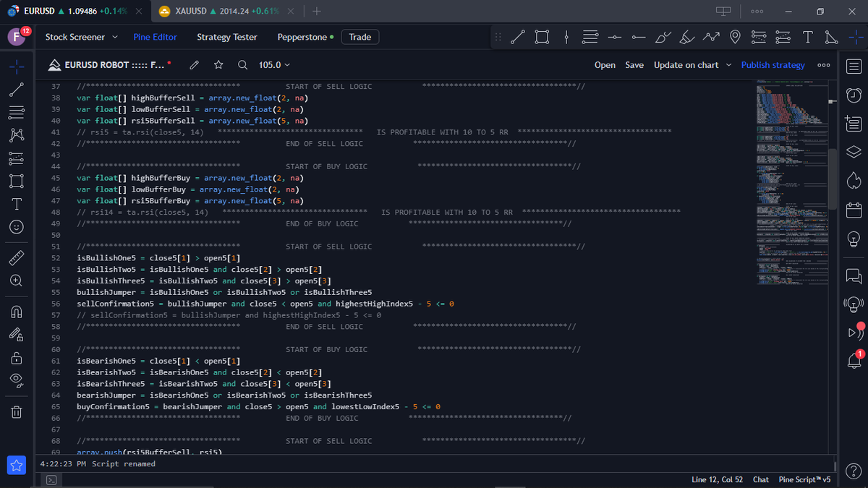The height and width of the screenshot is (488, 868).
Task: Click the Trade button
Action: pyautogui.click(x=360, y=37)
